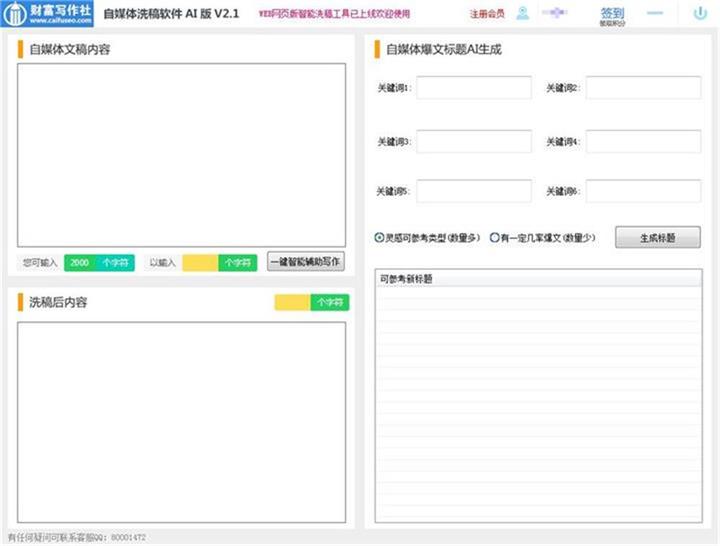Click 注册会员 link
The height and width of the screenshot is (546, 720).
487,14
